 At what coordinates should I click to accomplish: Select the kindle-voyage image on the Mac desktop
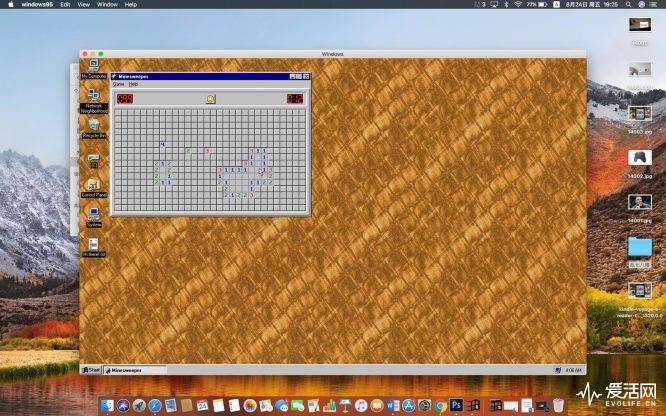640,299
